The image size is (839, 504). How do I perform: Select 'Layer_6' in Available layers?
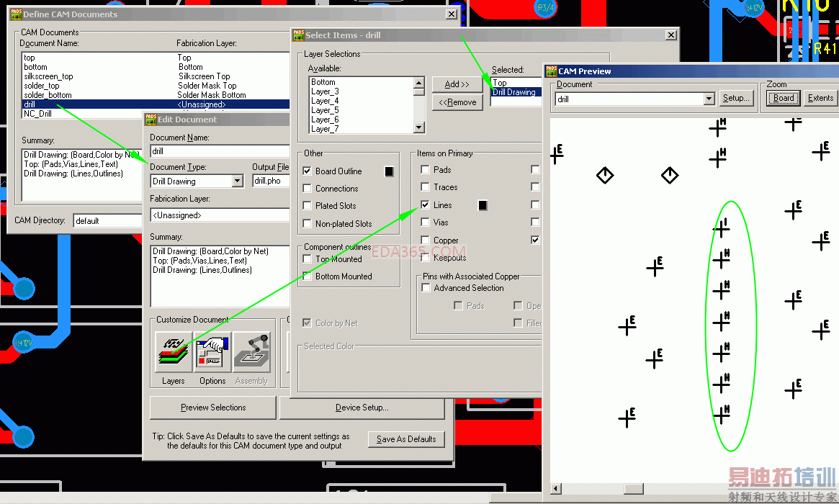coord(362,120)
